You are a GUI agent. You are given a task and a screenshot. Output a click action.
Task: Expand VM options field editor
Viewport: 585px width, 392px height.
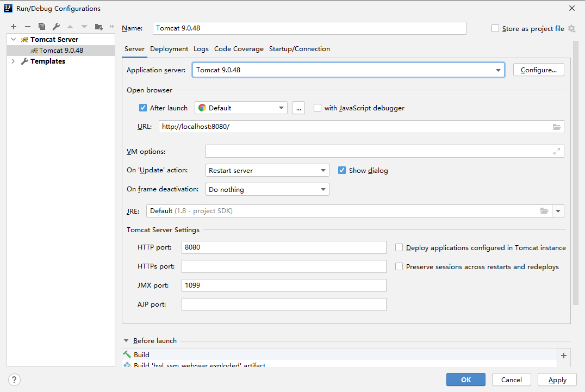click(557, 151)
